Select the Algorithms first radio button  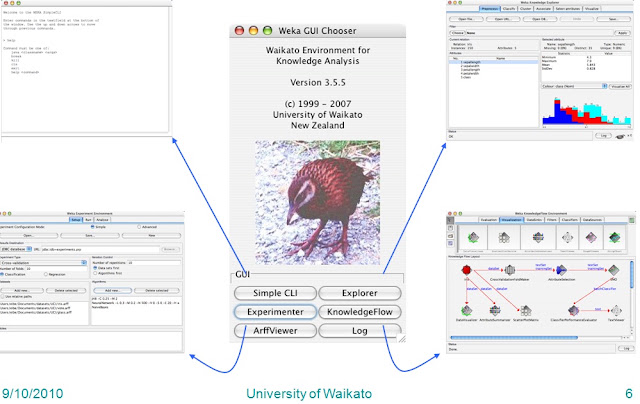[x=95, y=273]
